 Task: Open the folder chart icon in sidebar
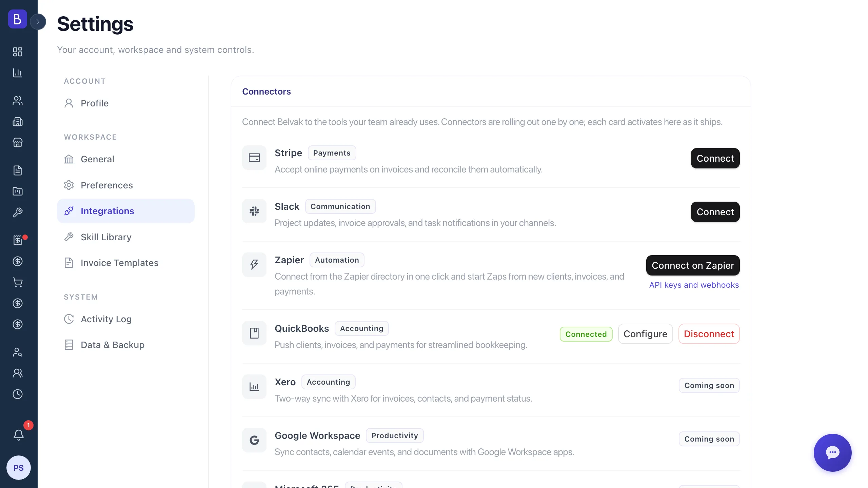click(18, 191)
